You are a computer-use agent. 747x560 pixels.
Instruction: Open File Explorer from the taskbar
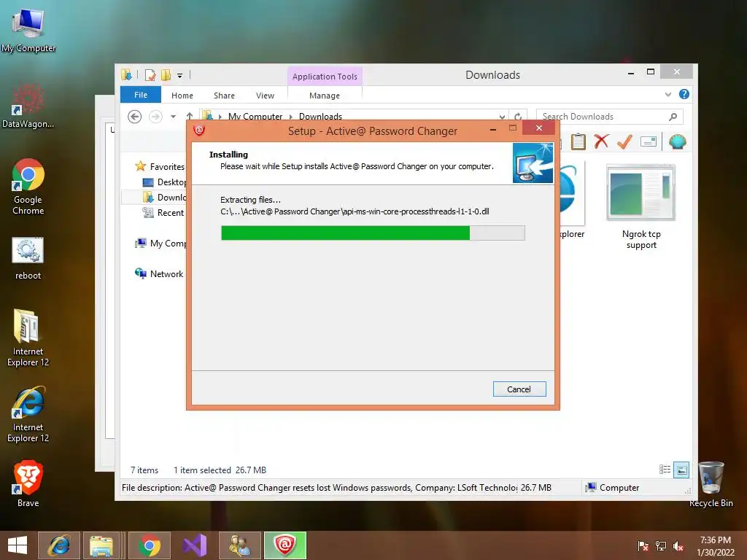101,545
